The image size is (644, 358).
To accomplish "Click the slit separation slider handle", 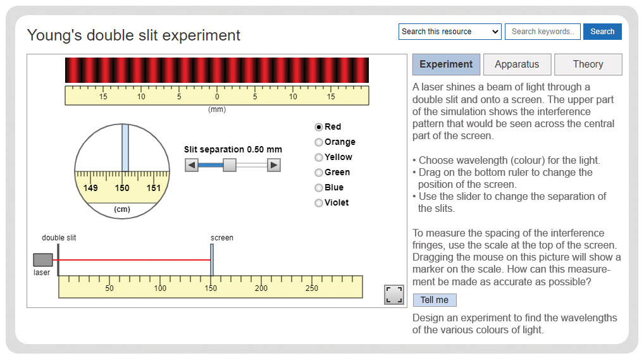I will click(x=230, y=165).
